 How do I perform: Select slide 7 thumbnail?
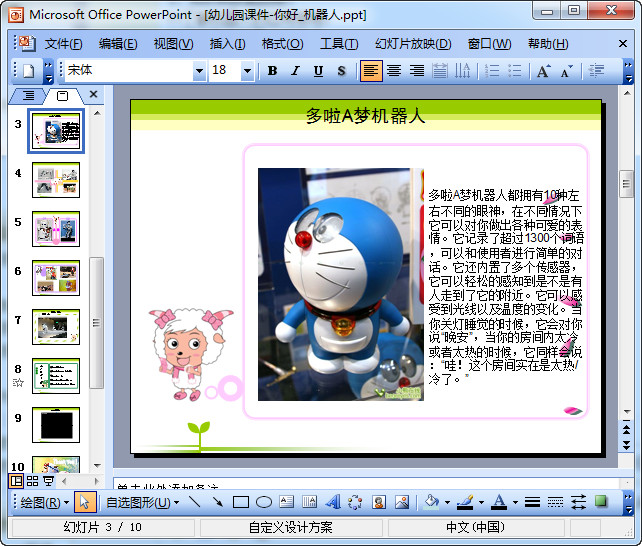tap(56, 327)
